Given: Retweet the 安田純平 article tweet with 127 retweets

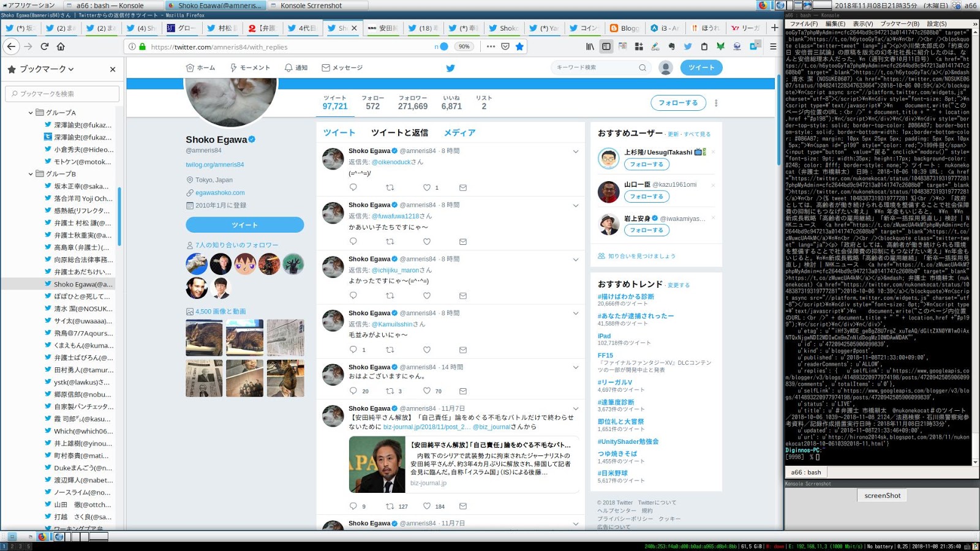Looking at the screenshot, I should [390, 506].
